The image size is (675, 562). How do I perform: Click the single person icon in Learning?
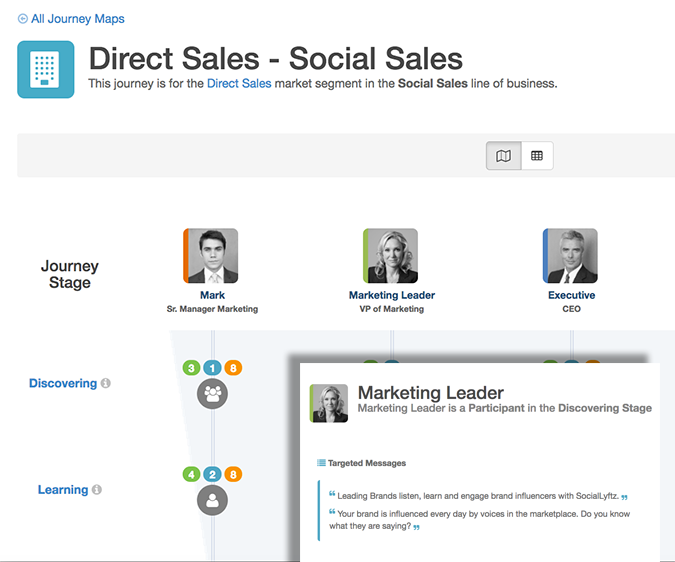[212, 500]
